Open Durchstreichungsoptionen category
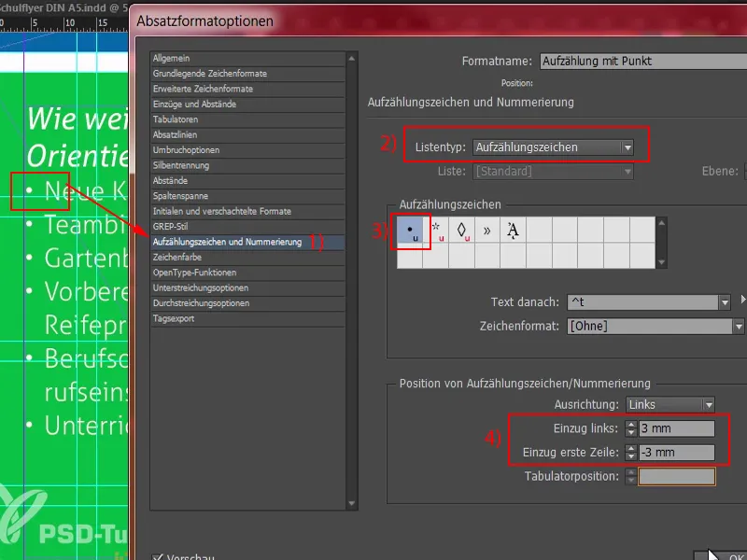747x560 pixels. [247, 302]
